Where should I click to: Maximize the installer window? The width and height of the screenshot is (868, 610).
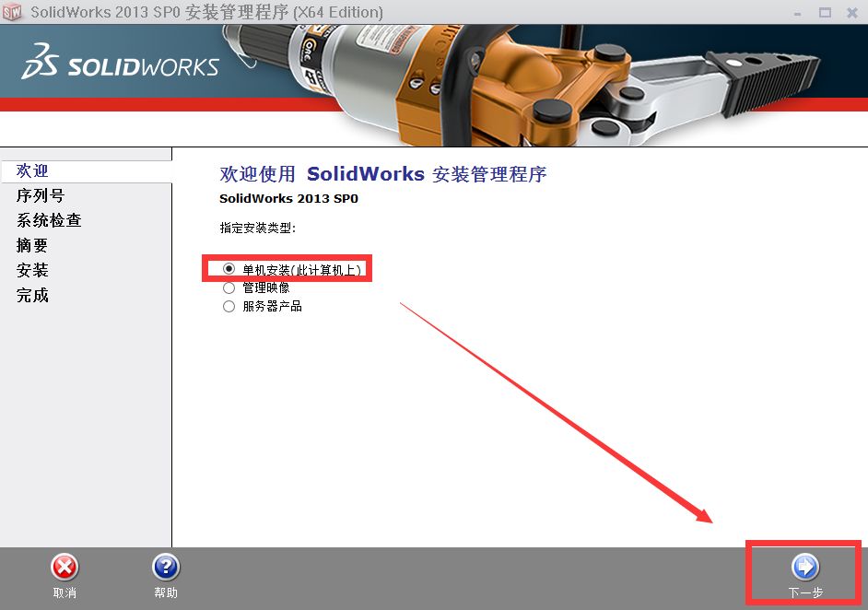(825, 12)
